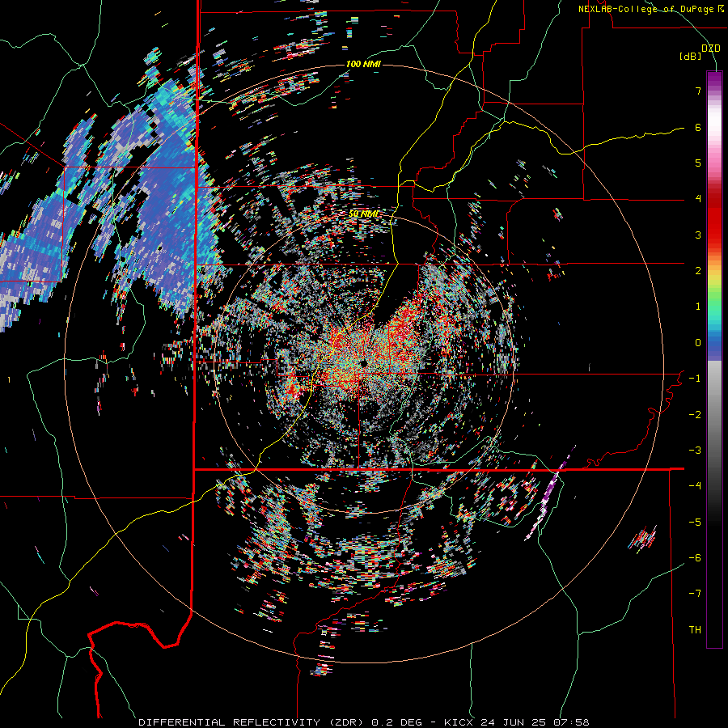The width and height of the screenshot is (728, 728).
Task: Click the scale value -7
Action: click(x=695, y=594)
